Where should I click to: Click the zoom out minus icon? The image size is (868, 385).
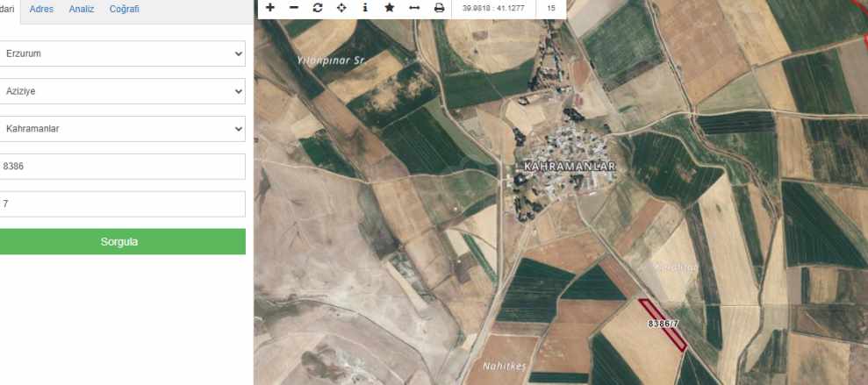(294, 8)
